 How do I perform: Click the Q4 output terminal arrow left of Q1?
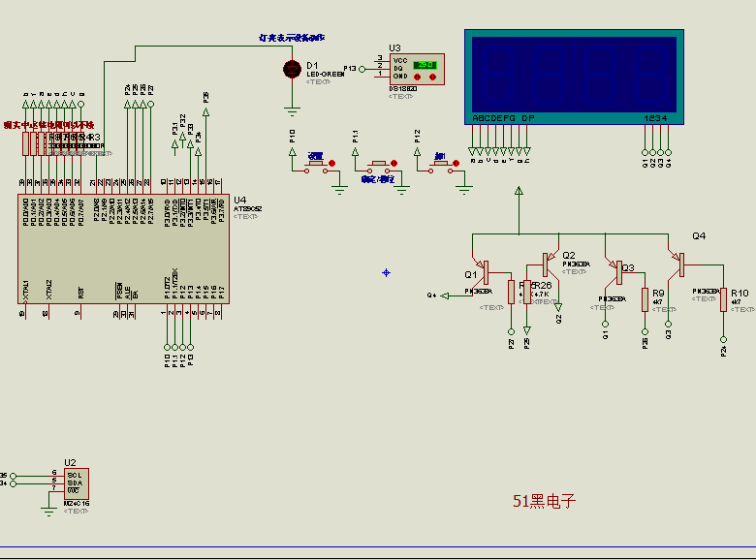point(445,296)
